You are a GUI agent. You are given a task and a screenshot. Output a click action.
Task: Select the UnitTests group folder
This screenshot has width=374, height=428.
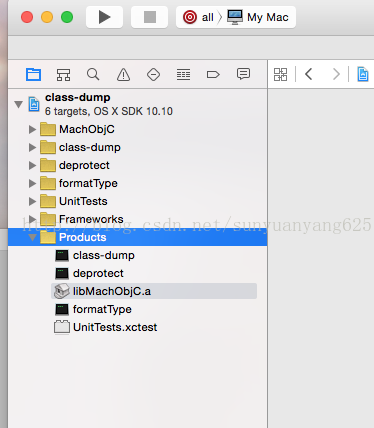[x=137, y=201]
